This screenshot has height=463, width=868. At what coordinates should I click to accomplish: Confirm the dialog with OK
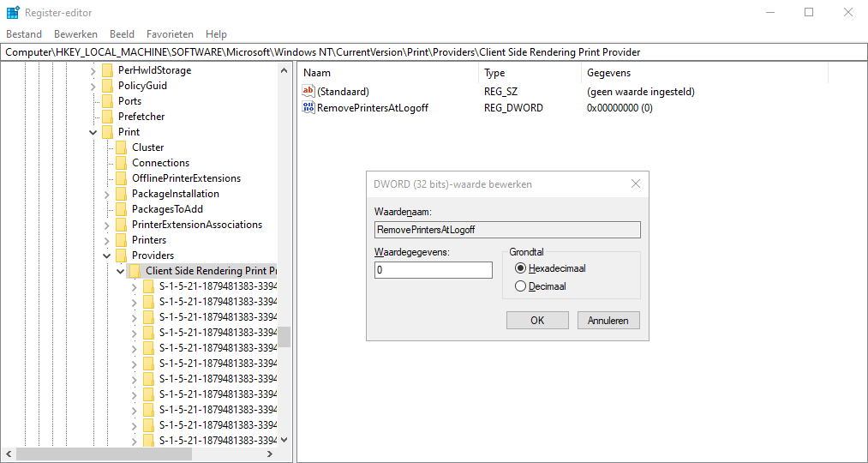(x=537, y=320)
